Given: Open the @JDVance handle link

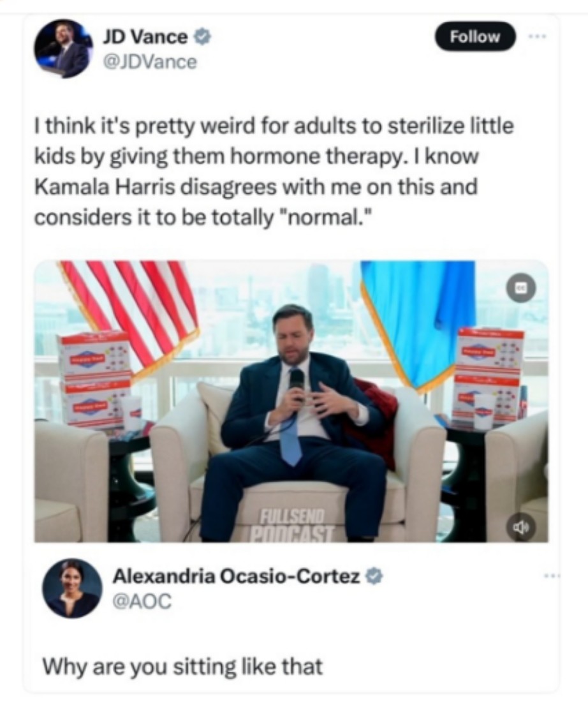Looking at the screenshot, I should [x=151, y=62].
